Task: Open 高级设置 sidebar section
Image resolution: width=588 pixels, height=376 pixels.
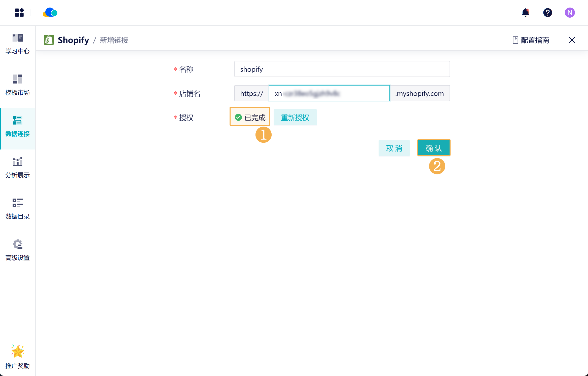Action: coord(18,250)
